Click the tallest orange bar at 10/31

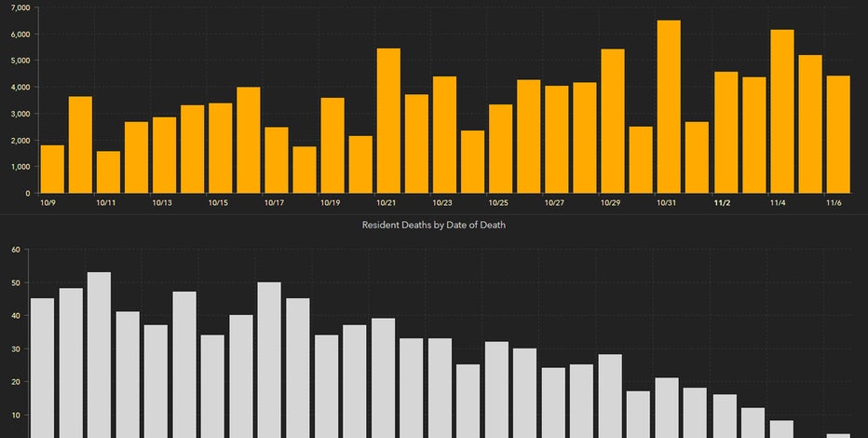669,107
